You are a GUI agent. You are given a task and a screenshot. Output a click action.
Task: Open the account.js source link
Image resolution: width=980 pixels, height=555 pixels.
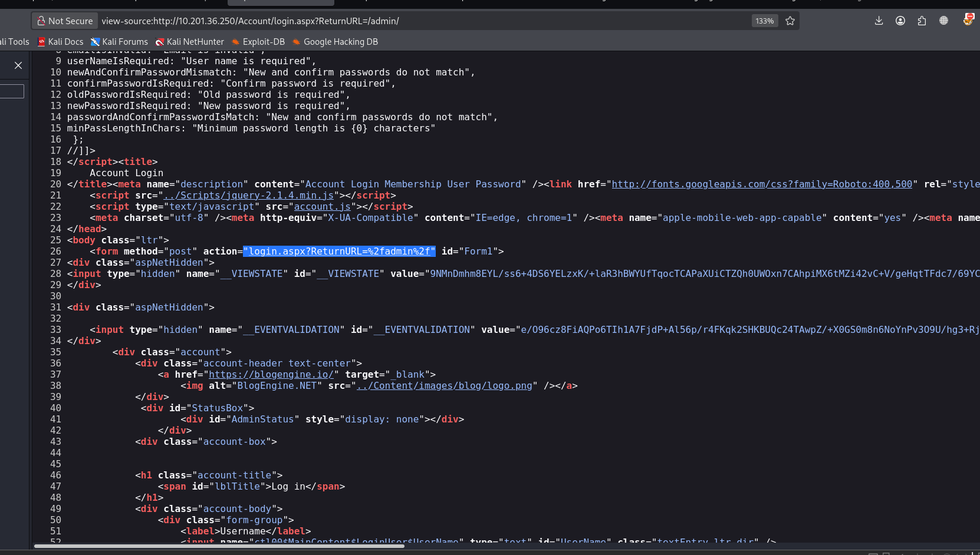[x=323, y=207]
